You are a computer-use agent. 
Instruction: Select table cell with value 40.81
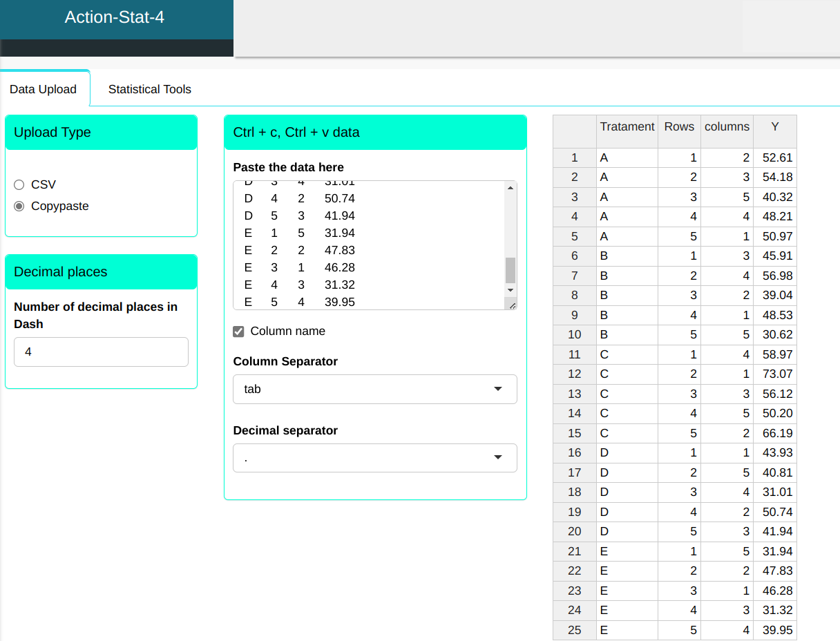click(x=775, y=472)
